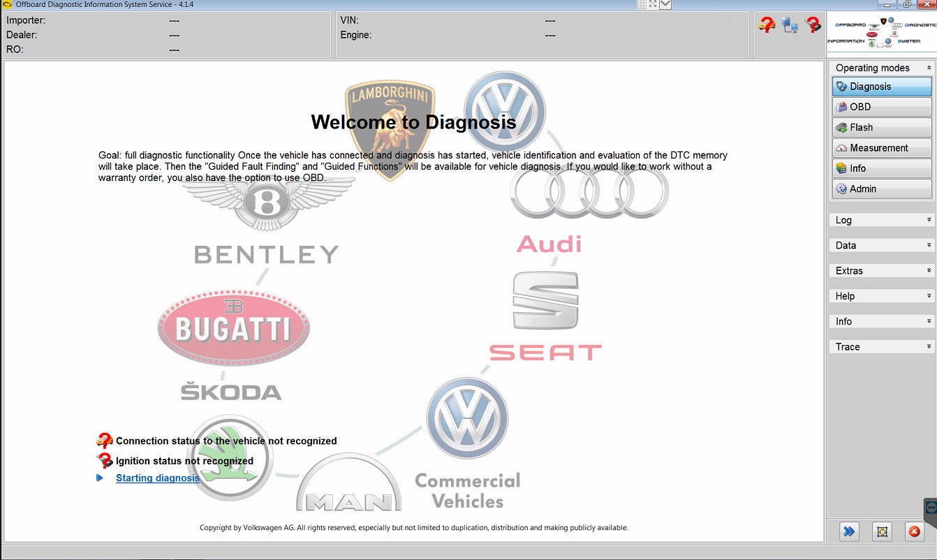Click the blue arrow beside Starting diagnosis

[x=100, y=478]
